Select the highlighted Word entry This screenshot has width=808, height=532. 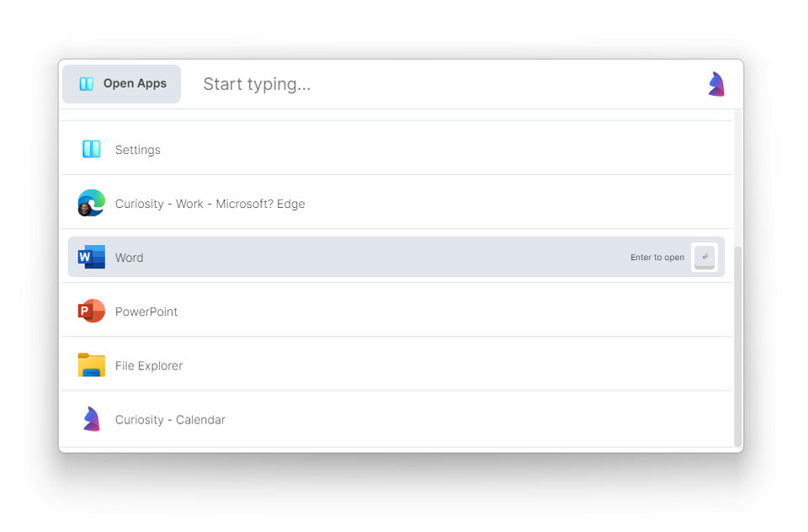coord(337,258)
